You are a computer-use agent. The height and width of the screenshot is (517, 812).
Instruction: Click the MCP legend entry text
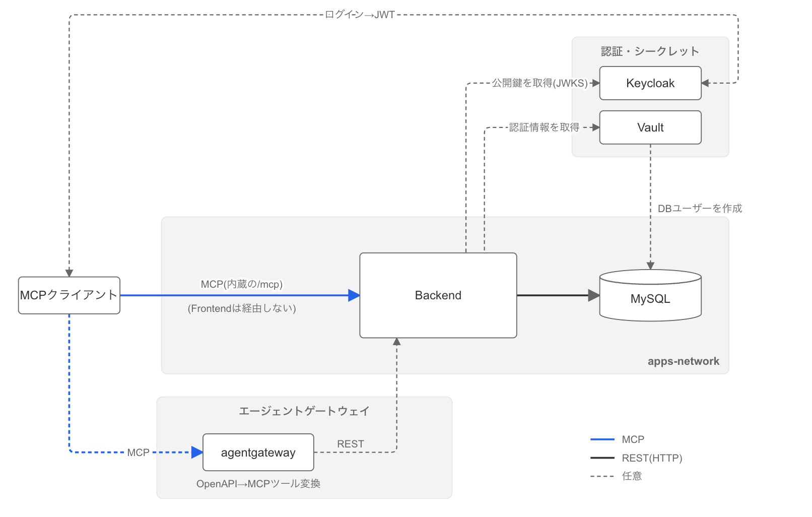(633, 439)
